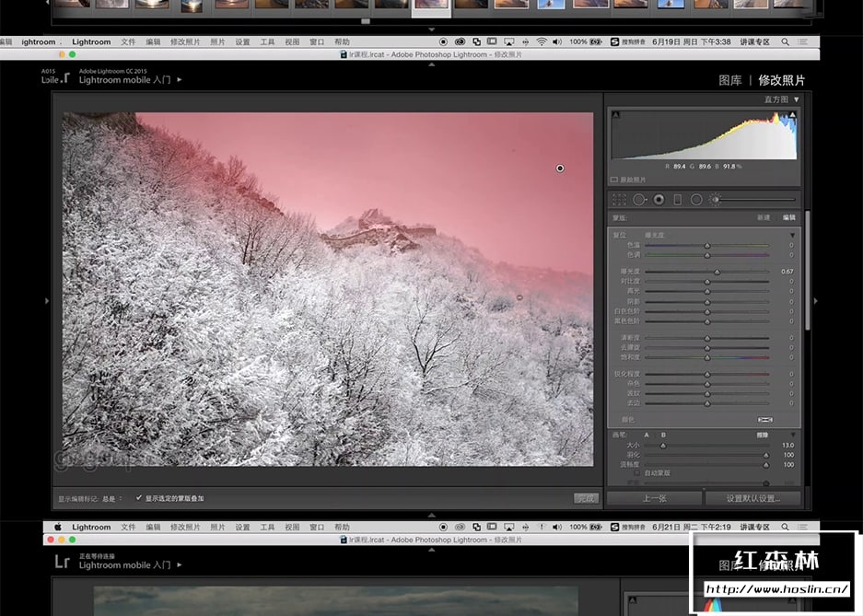Click the 上一张 previous button
The width and height of the screenshot is (863, 616).
(x=655, y=498)
